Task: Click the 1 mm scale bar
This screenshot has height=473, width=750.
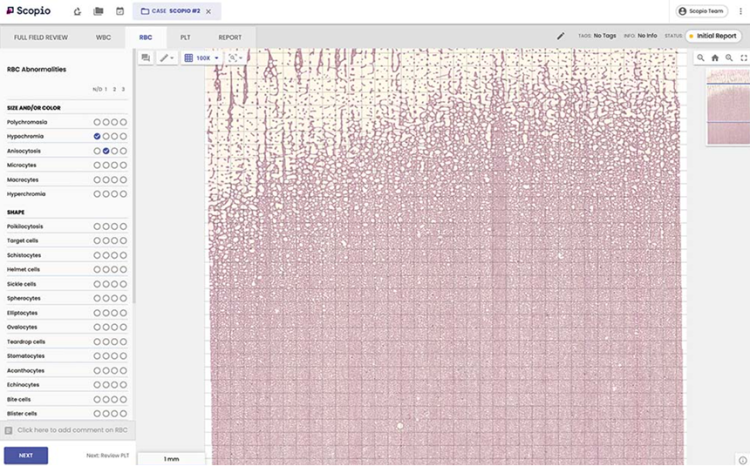Action: click(x=171, y=459)
